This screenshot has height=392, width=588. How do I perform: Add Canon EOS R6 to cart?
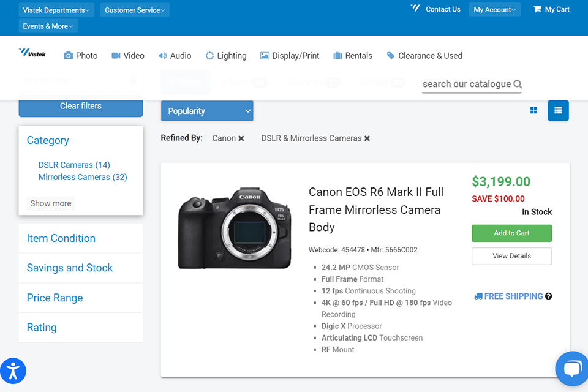[x=511, y=233]
